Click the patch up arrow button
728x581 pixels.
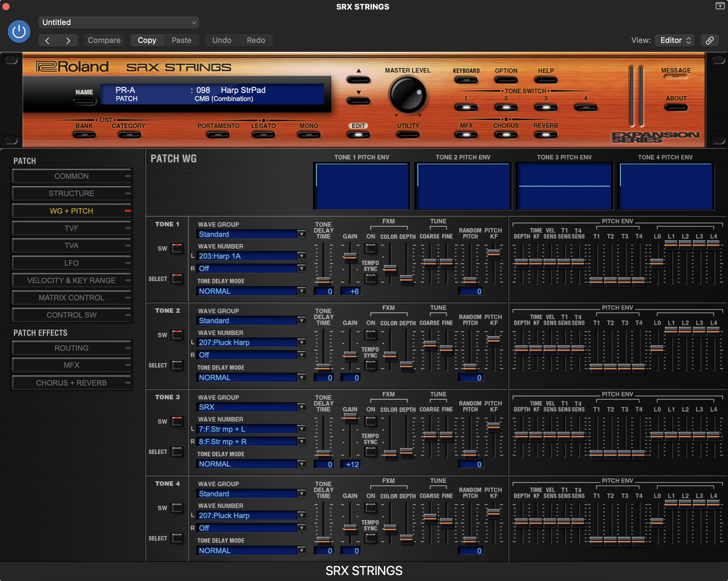(358, 80)
